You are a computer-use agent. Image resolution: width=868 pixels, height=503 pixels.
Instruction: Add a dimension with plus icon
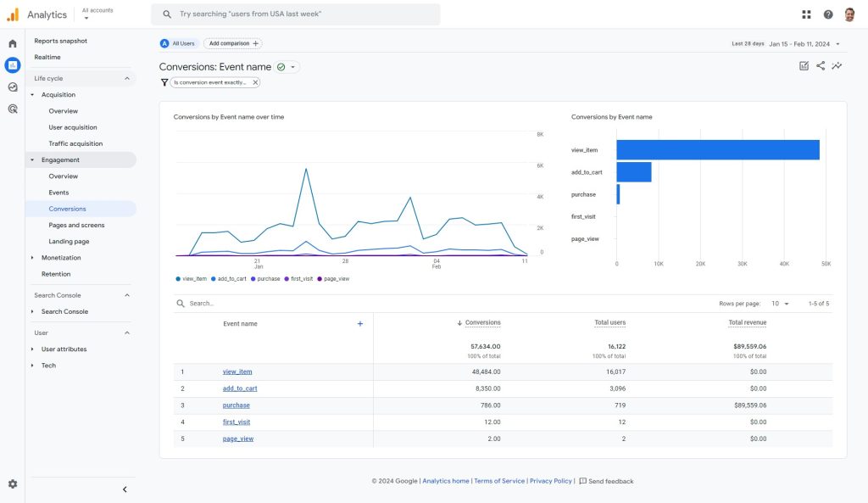tap(359, 323)
